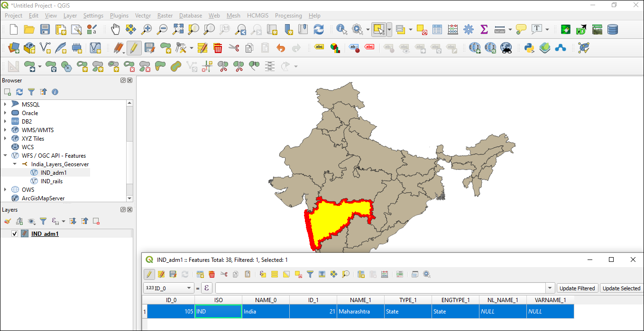Click the Zoom Out magnifier
Image resolution: width=644 pixels, height=331 pixels.
(x=162, y=29)
